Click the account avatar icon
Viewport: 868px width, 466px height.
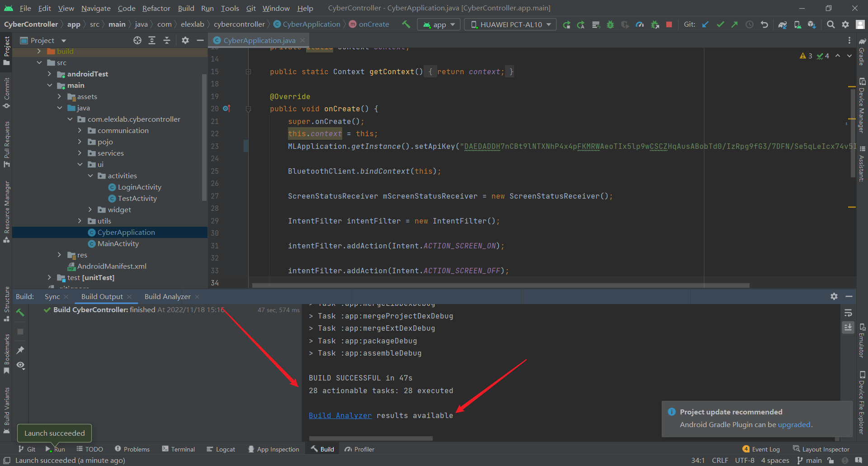click(860, 24)
